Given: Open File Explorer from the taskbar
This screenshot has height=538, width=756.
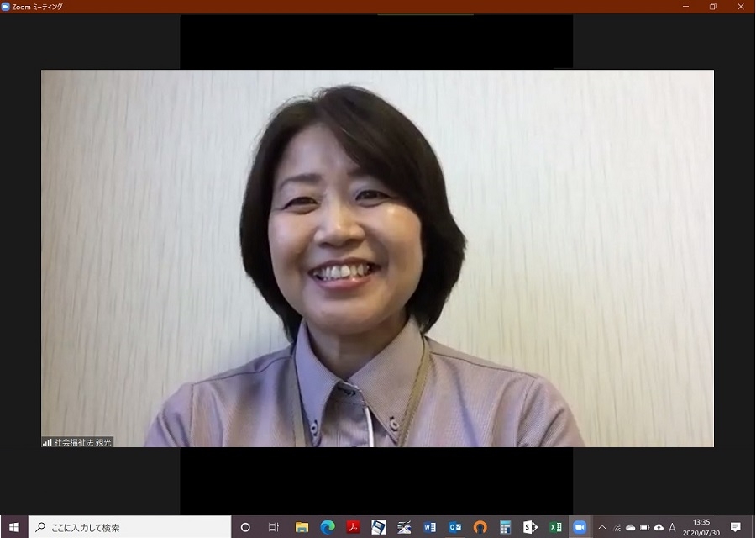Looking at the screenshot, I should click(302, 527).
